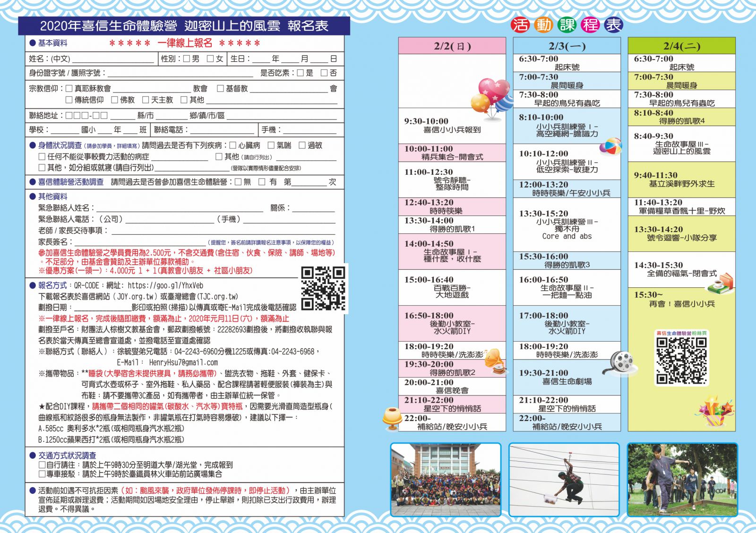The image size is (756, 533).
Task: Tick the 自行前往 transport checkbox
Action: point(42,465)
